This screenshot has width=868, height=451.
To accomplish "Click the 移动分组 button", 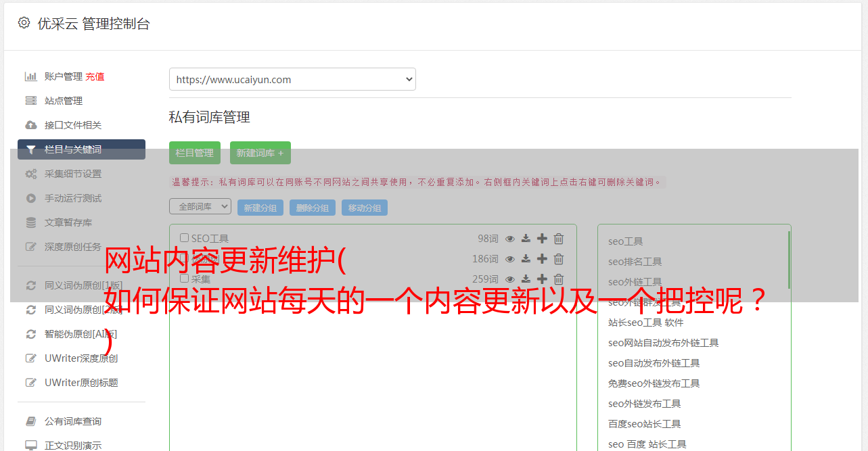I will (x=365, y=208).
